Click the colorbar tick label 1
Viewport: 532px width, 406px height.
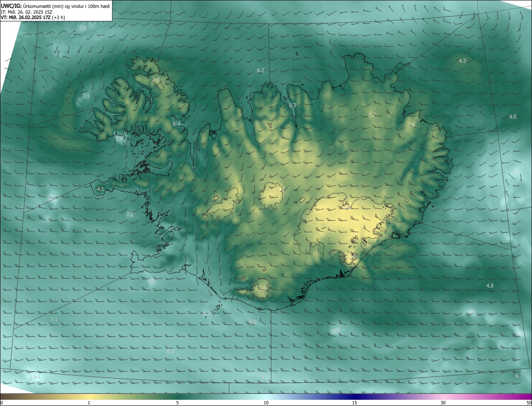[x=89, y=403]
